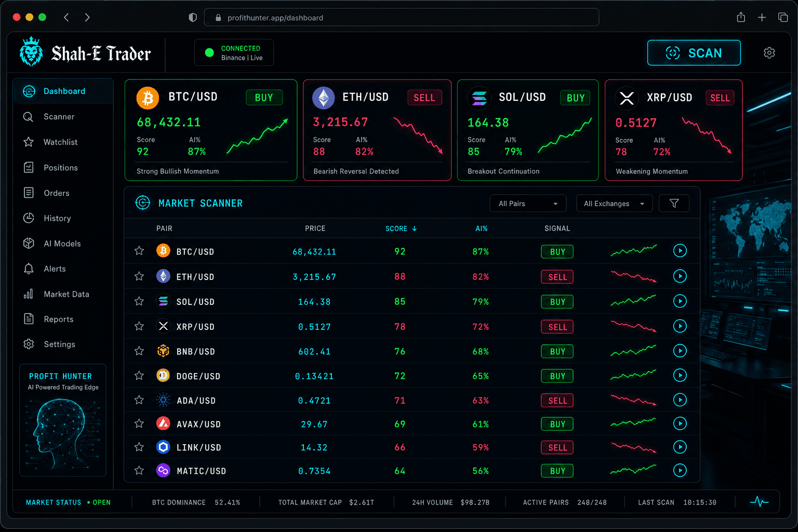This screenshot has width=798, height=532.
Task: Star AVAX/USD to add to watchlist
Action: pos(139,423)
